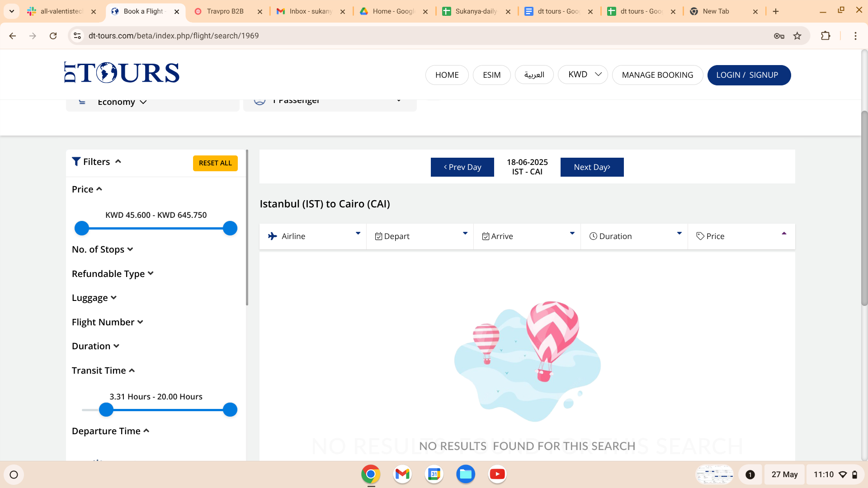
Task: Click the Filters funnel icon
Action: tap(76, 162)
